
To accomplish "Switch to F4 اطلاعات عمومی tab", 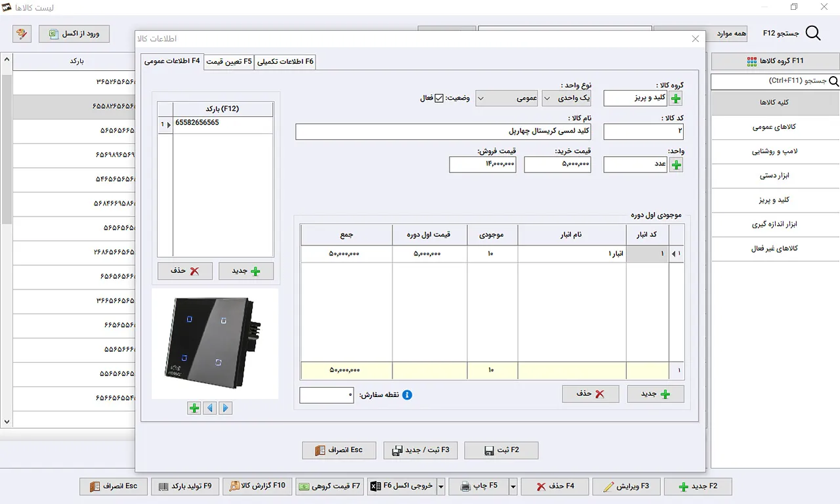I will (x=172, y=61).
